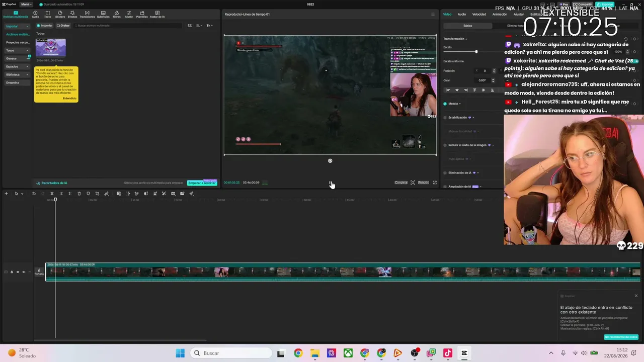Click the Importar button with plus icon
This screenshot has height=362, width=644.
(x=45, y=26)
